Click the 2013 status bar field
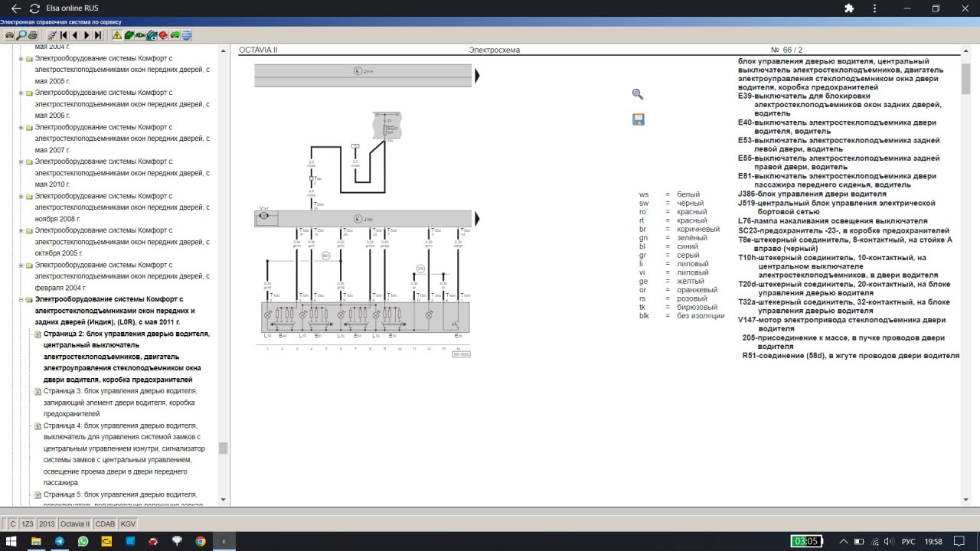This screenshot has width=980, height=551. coord(47,524)
